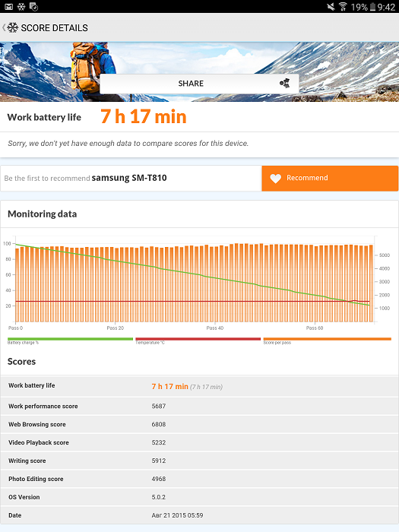Tap the snowflake notification icon in status bar
This screenshot has width=399, height=532.
pyautogui.click(x=21, y=6)
